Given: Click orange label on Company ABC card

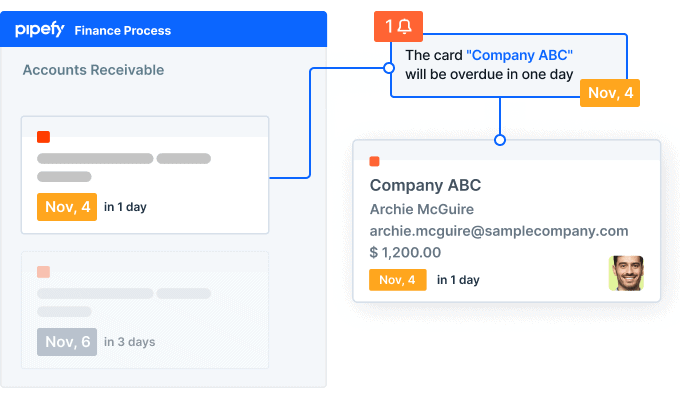Looking at the screenshot, I should pos(374,161).
